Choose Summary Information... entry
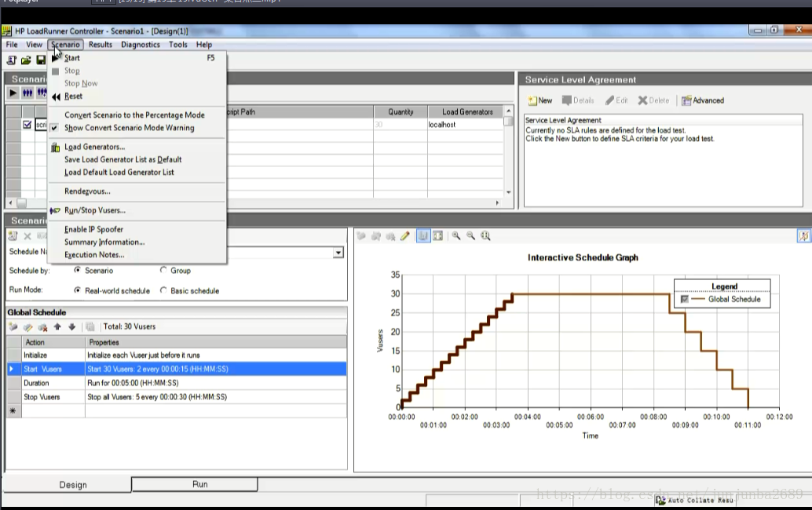812x510 pixels. coord(137,242)
